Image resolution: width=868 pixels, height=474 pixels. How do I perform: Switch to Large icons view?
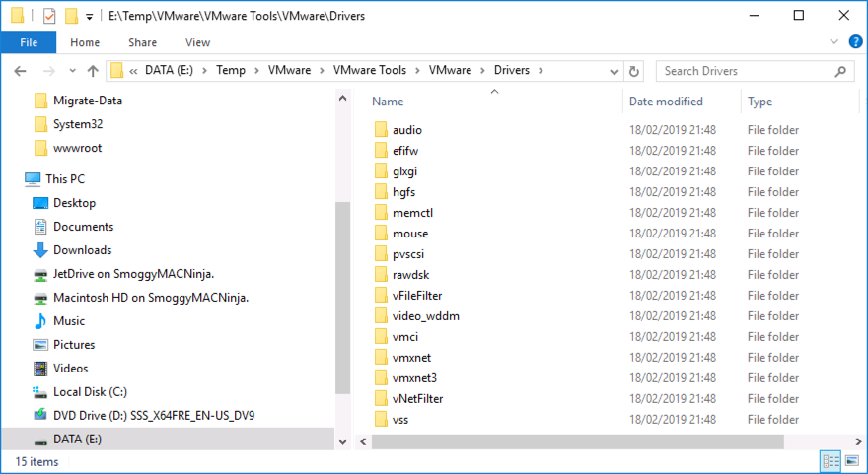pyautogui.click(x=852, y=461)
